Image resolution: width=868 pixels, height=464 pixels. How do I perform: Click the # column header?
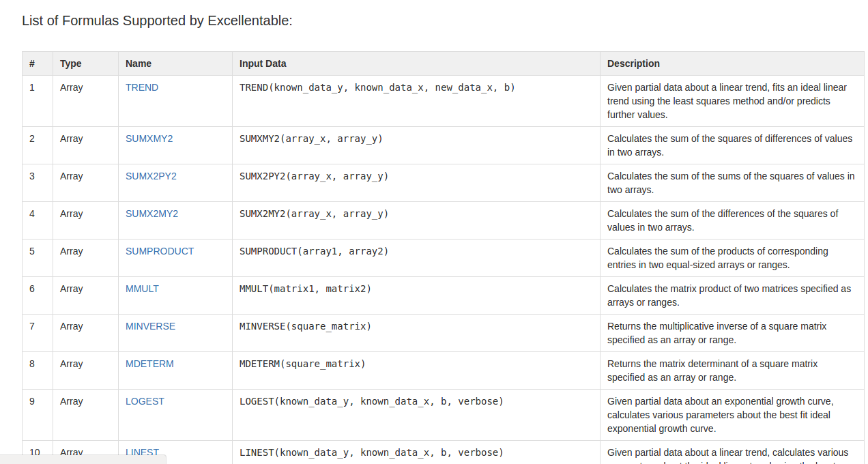[x=32, y=63]
